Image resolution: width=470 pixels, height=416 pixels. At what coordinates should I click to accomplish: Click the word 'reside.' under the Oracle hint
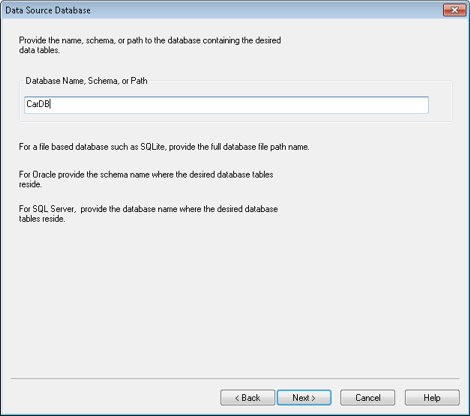click(30, 184)
